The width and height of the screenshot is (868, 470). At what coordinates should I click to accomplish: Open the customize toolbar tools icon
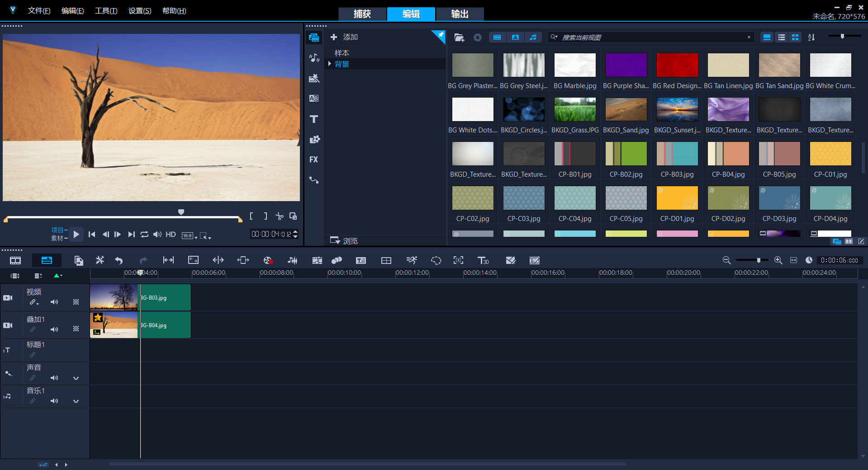click(100, 260)
